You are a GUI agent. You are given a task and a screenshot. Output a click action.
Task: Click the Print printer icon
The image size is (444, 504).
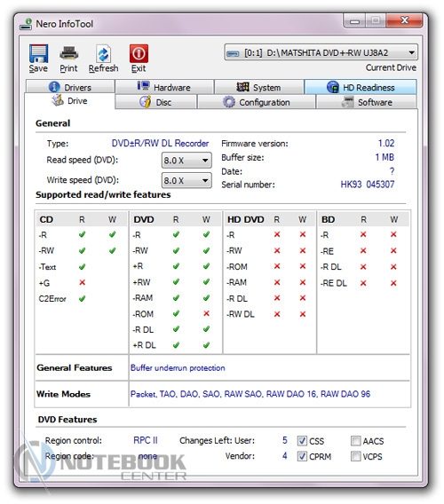[69, 53]
